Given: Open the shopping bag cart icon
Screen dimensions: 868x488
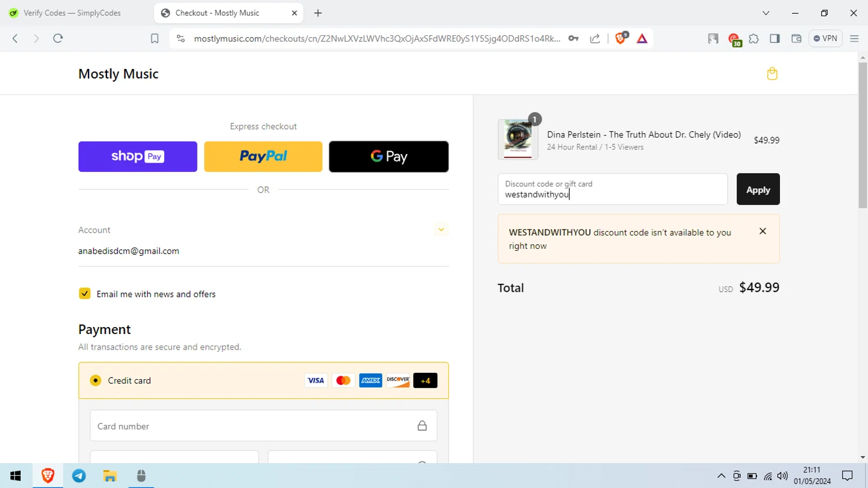Looking at the screenshot, I should [772, 74].
